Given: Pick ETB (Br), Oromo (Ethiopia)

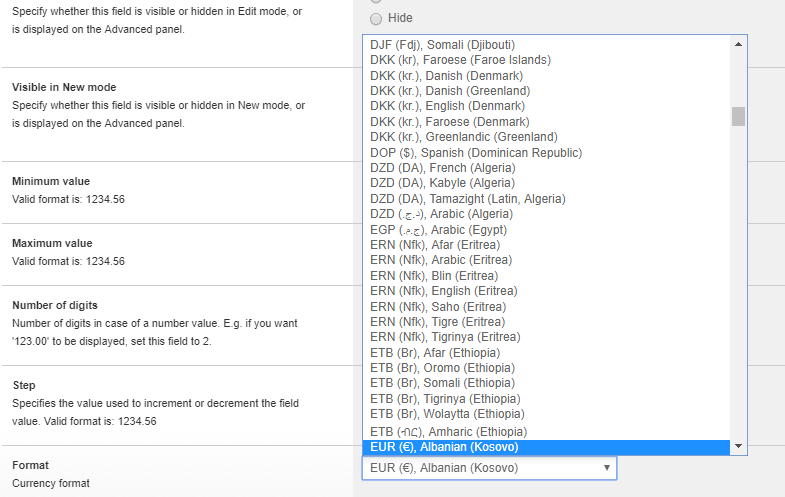Looking at the screenshot, I should [x=546, y=368].
